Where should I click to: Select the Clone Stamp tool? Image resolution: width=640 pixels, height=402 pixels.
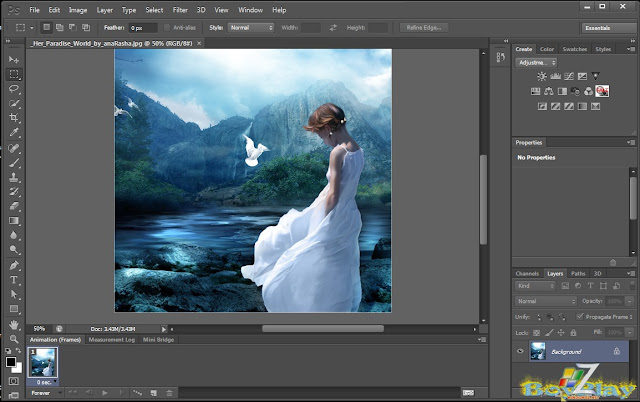pos(14,176)
